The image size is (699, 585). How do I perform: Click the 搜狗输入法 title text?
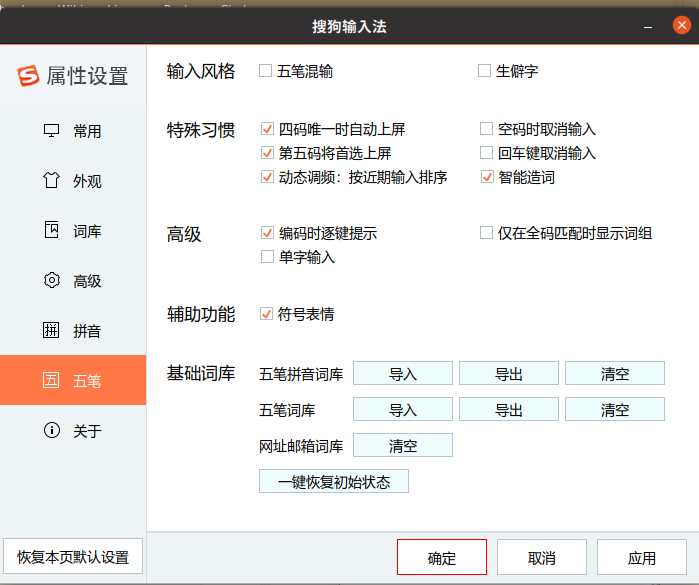[349, 27]
